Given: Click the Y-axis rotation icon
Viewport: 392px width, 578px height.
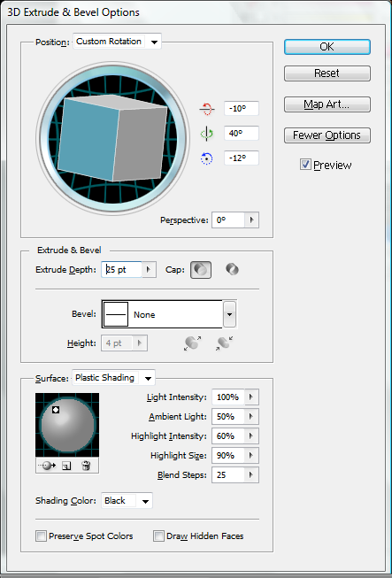Looking at the screenshot, I should click(x=207, y=134).
